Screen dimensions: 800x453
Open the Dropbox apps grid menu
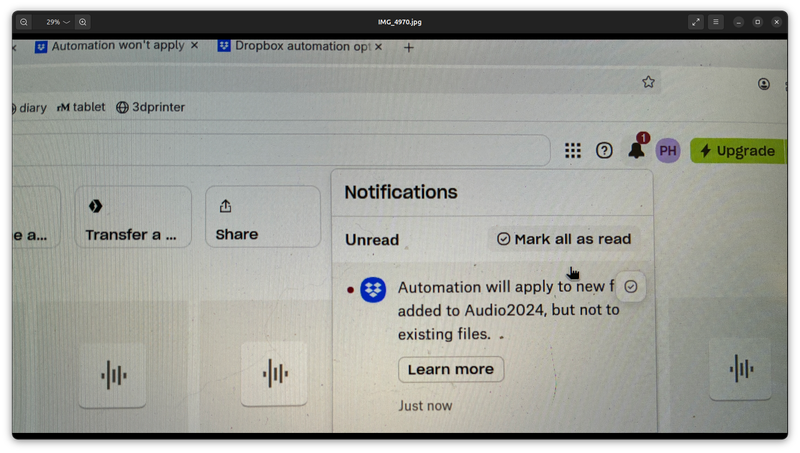[572, 150]
